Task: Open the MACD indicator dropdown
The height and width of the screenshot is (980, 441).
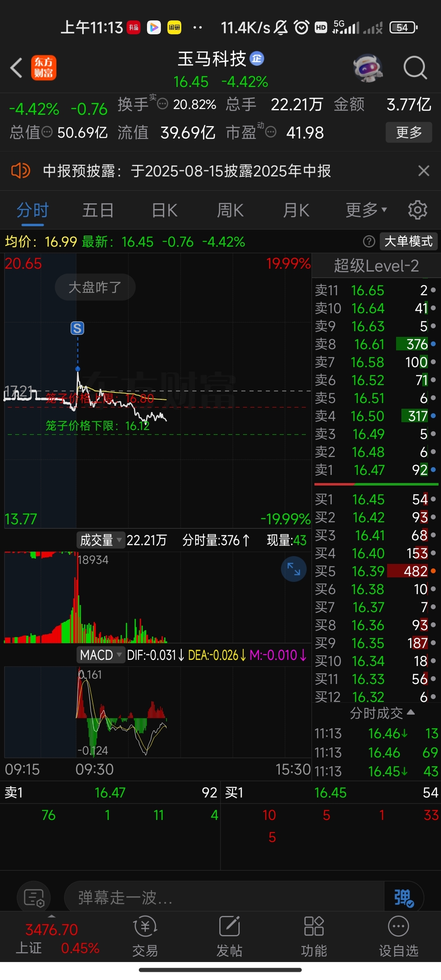Action: point(101,655)
